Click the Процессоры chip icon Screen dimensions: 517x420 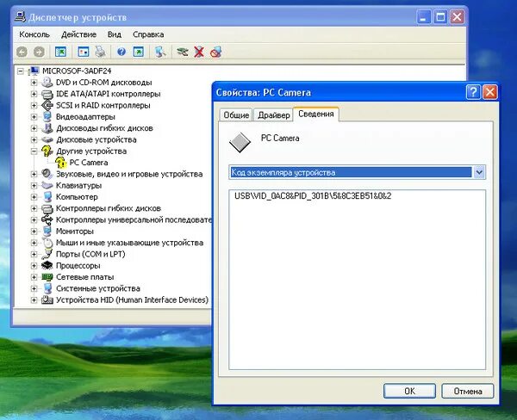[x=47, y=265]
